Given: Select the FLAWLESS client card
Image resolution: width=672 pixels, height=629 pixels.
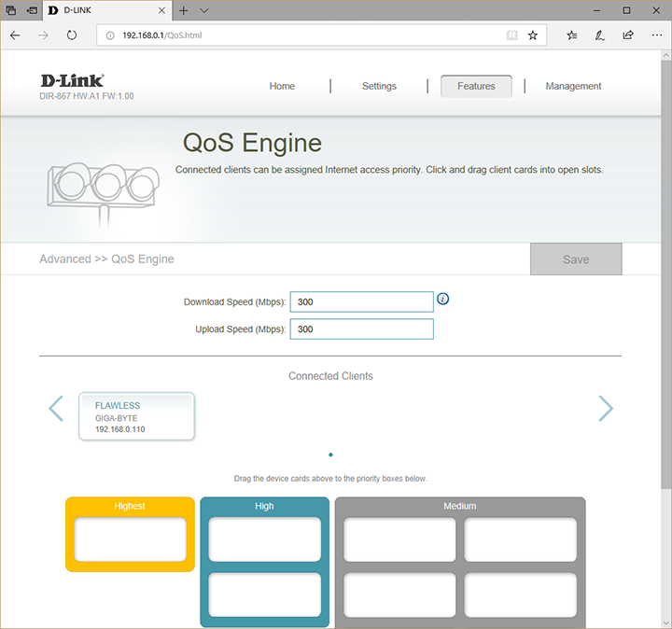Looking at the screenshot, I should (x=136, y=417).
